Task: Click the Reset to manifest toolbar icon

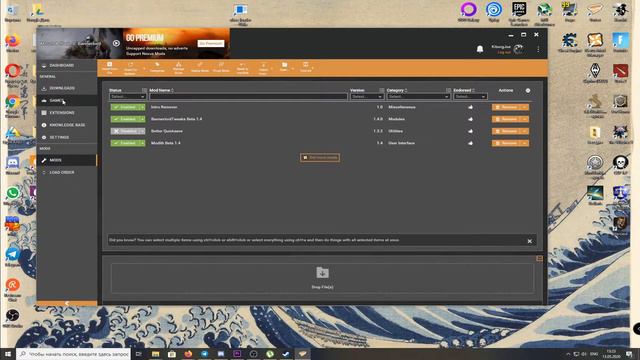Action: 242,68
